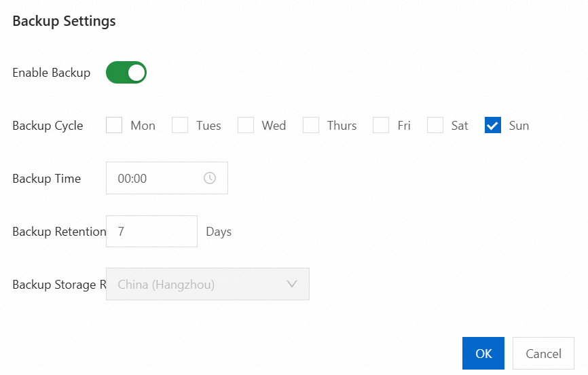Check the Tues backup cycle checkbox

pyautogui.click(x=180, y=126)
